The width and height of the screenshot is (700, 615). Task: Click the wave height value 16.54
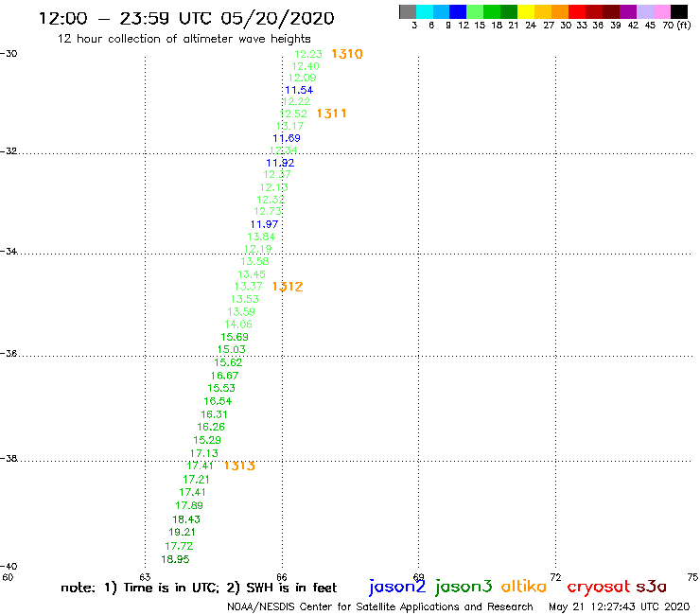click(x=218, y=401)
